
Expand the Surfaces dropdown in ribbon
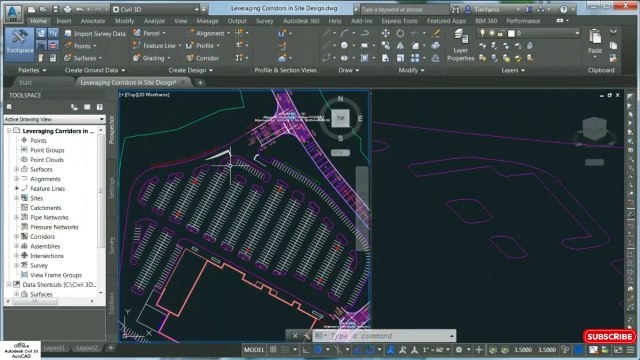pyautogui.click(x=100, y=58)
